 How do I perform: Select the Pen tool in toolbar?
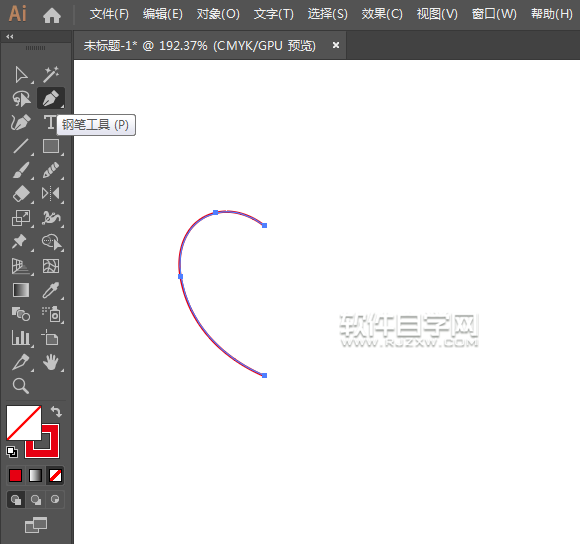[x=51, y=98]
